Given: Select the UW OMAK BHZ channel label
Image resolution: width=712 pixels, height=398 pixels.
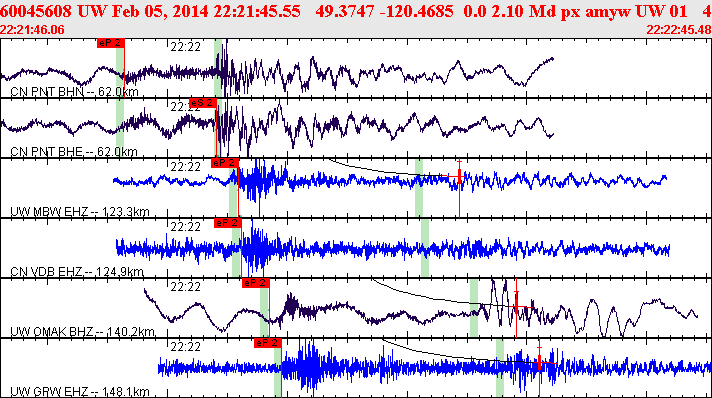Looking at the screenshot, I should point(82,332).
